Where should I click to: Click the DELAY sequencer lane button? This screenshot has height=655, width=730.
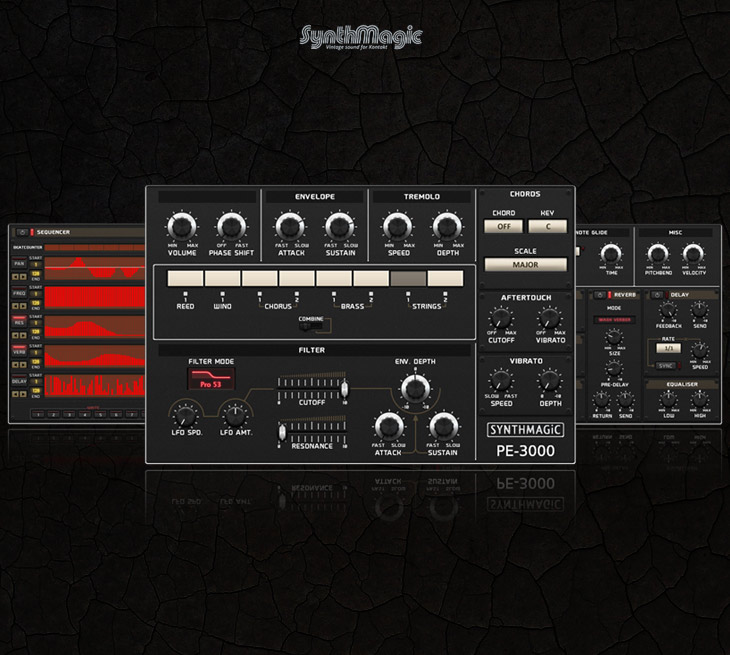point(19,381)
